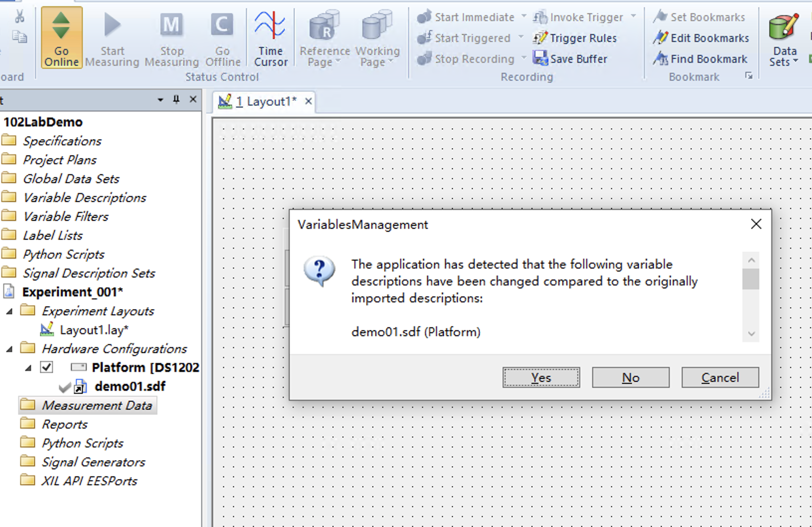Select the Measurement Data folder
This screenshot has width=812, height=527.
pos(96,405)
